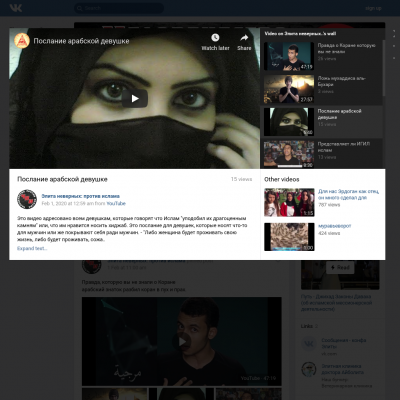The image size is (400, 400).
Task: Click the Элита неверных community avatar
Action: coord(27,199)
